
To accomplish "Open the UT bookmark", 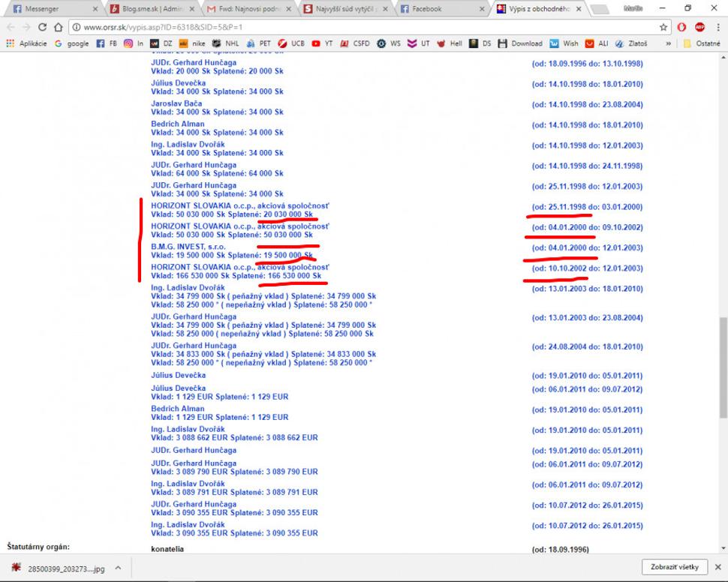I will [x=419, y=43].
